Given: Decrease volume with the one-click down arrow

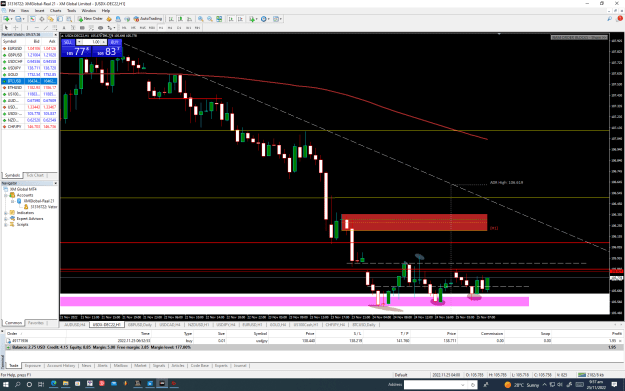Looking at the screenshot, I should click(79, 42).
